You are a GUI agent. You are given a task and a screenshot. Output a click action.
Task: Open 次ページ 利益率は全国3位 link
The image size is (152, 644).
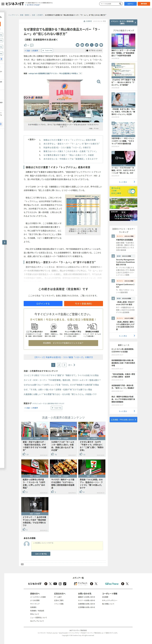click(63, 357)
